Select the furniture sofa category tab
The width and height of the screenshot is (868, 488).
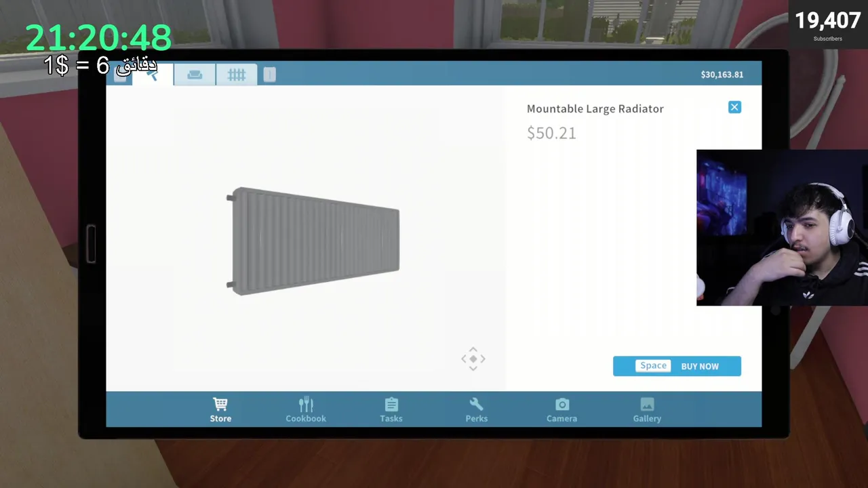pos(195,75)
